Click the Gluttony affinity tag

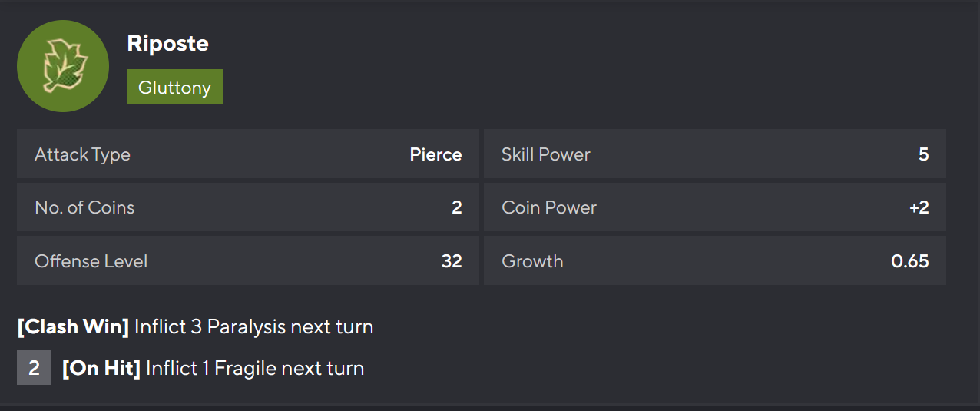[x=174, y=88]
